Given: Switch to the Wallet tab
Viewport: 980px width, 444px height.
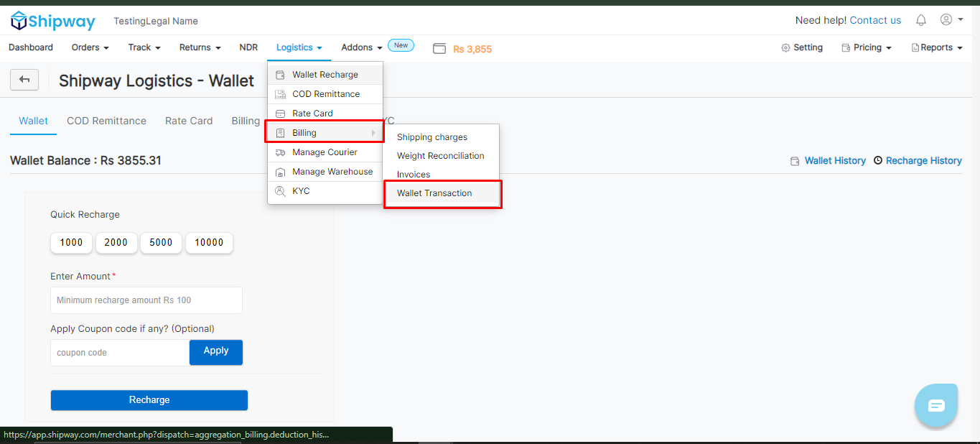Looking at the screenshot, I should [34, 121].
